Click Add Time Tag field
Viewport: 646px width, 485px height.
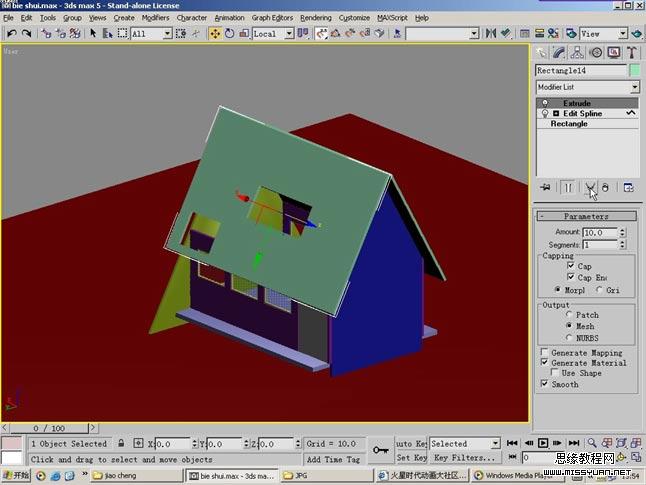[x=333, y=459]
